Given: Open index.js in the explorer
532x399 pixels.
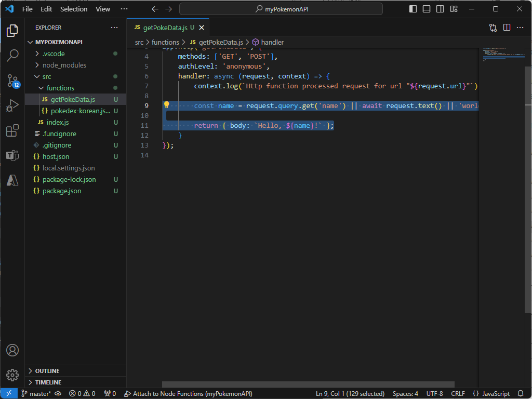Looking at the screenshot, I should 75,122.
